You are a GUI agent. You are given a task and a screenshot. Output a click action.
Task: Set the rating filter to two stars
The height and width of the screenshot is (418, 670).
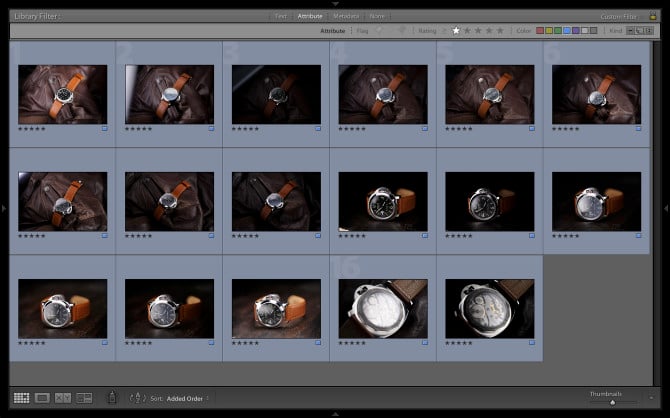tap(467, 30)
